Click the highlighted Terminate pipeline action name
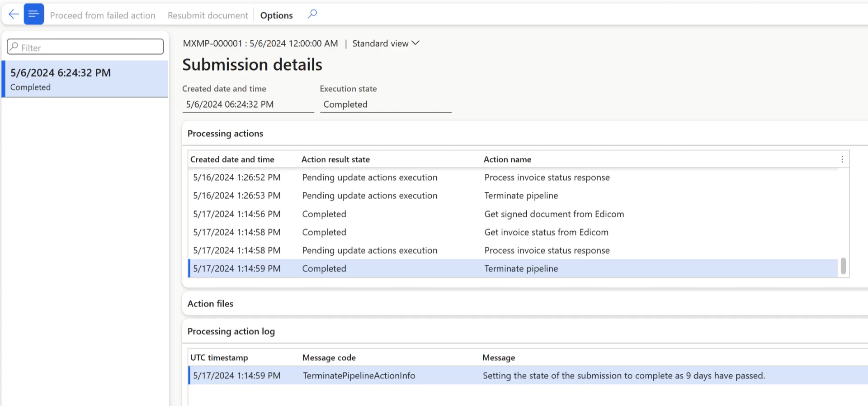 (x=521, y=268)
